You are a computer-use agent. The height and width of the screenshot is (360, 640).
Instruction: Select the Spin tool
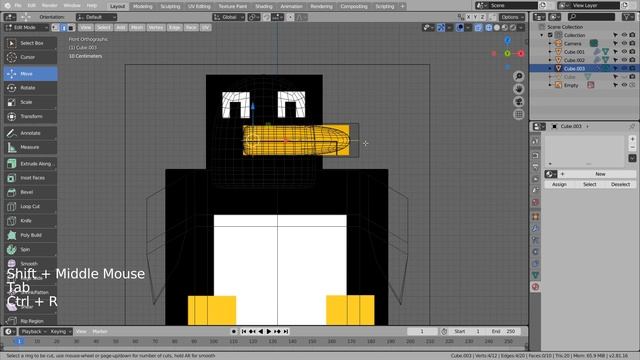click(x=31, y=249)
